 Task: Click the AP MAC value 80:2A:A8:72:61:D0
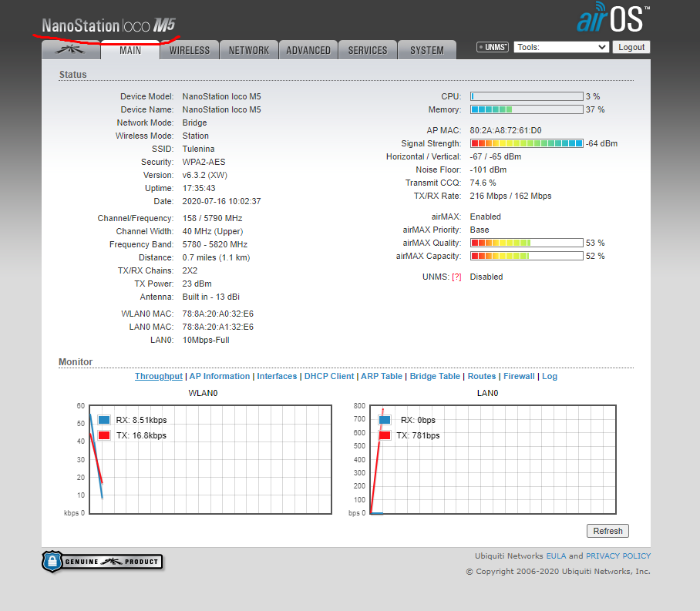point(506,130)
